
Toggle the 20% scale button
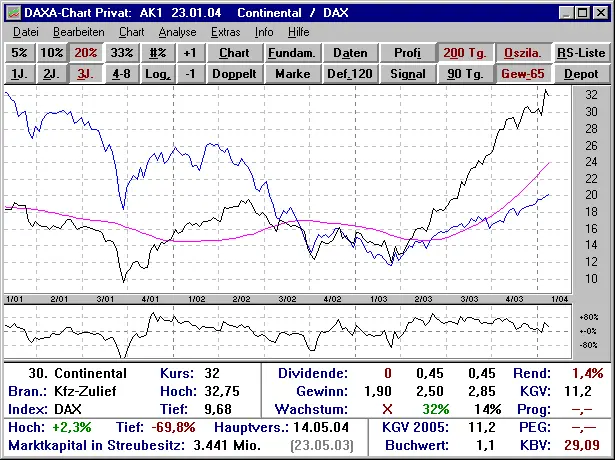86,53
